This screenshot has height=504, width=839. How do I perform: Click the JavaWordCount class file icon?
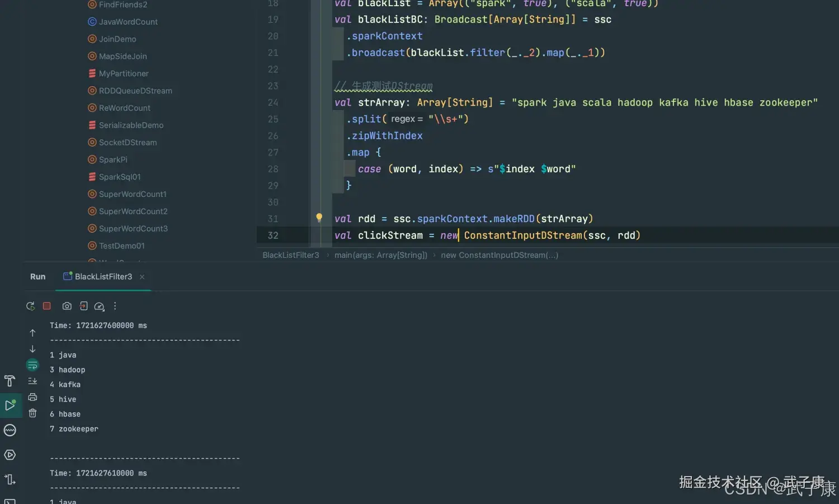coord(92,22)
